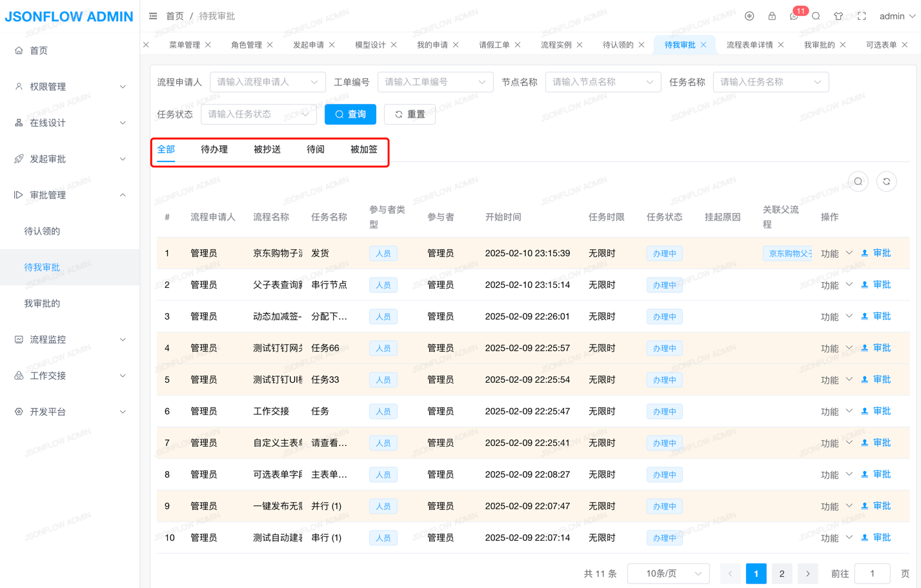Go to page 2 of results
The width and height of the screenshot is (921, 588).
point(782,573)
